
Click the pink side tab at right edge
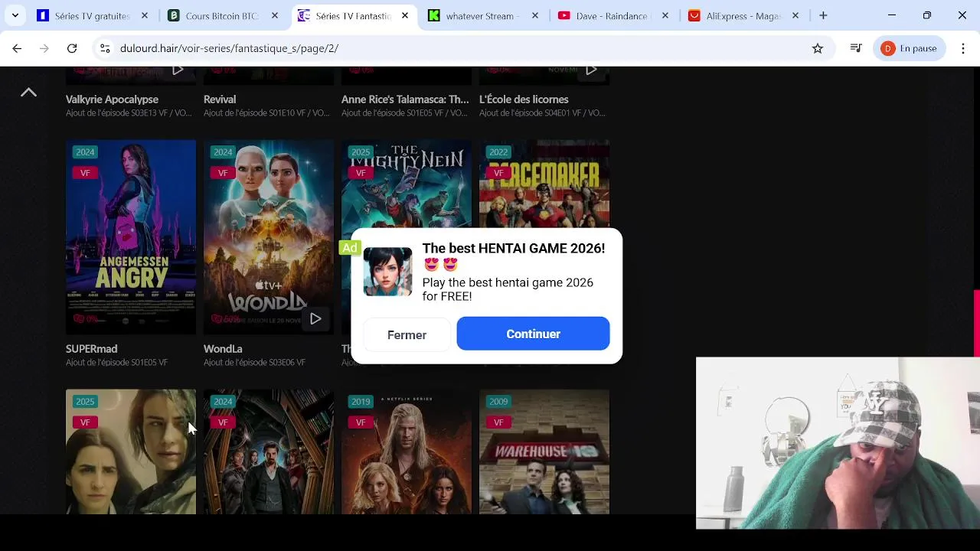pos(976,324)
